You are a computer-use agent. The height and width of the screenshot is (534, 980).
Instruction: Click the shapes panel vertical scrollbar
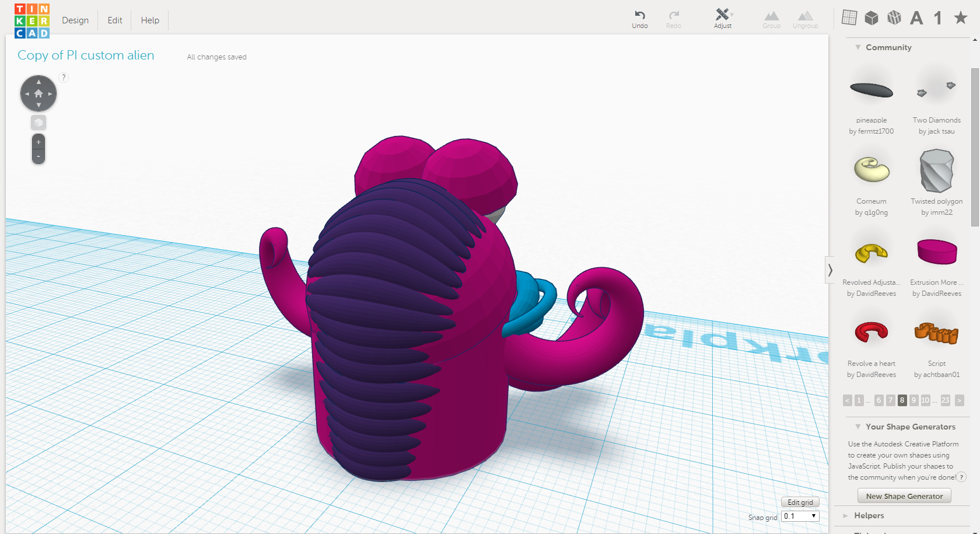pyautogui.click(x=975, y=147)
